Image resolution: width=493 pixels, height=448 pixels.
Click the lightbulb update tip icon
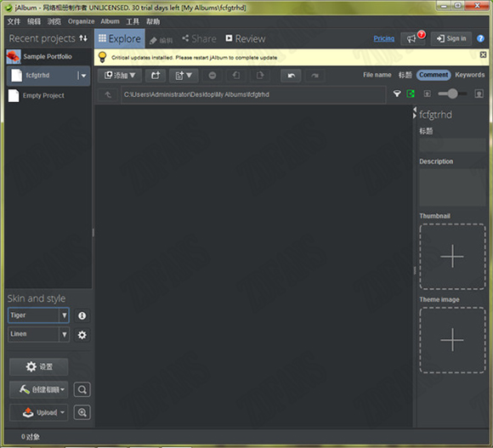pyautogui.click(x=103, y=57)
